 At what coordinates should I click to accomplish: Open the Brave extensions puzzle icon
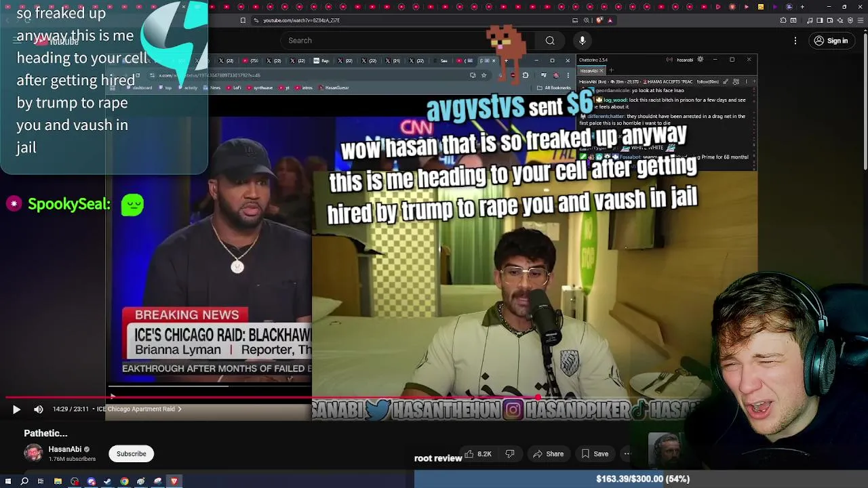(x=783, y=20)
